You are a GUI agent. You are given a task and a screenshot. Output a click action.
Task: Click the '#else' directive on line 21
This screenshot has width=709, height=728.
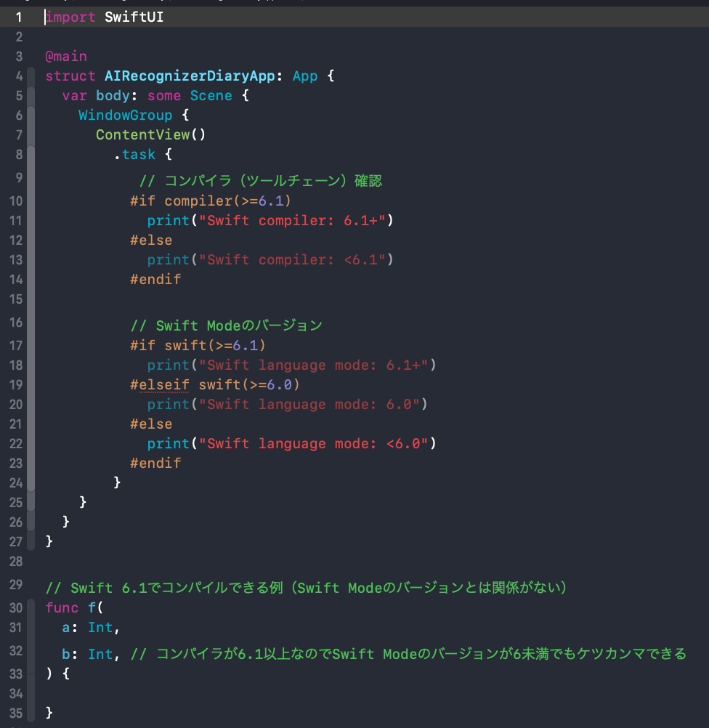[151, 424]
